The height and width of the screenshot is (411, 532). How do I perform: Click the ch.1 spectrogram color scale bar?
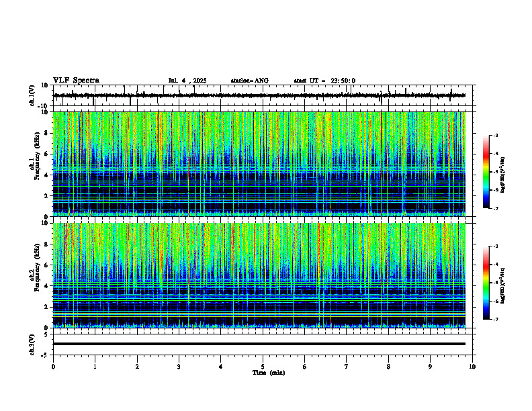tap(486, 172)
